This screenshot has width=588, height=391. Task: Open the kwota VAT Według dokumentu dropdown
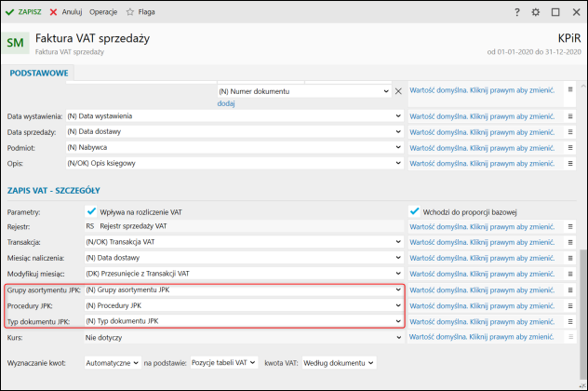(371, 362)
